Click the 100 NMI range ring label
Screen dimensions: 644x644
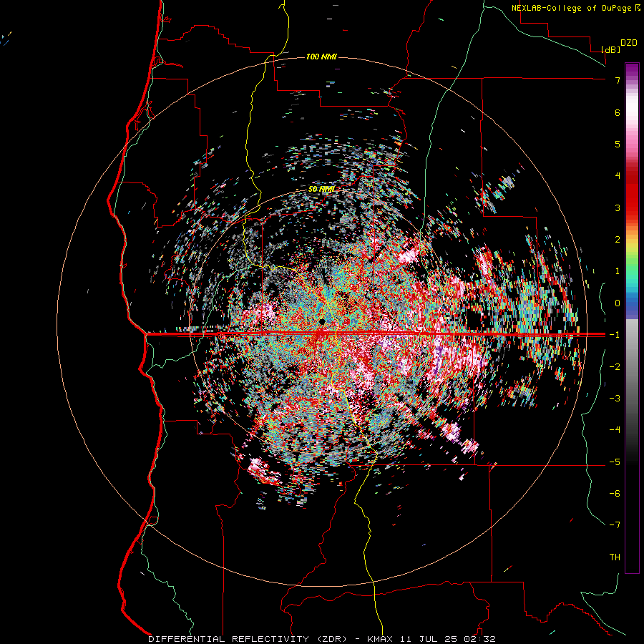[x=321, y=57]
